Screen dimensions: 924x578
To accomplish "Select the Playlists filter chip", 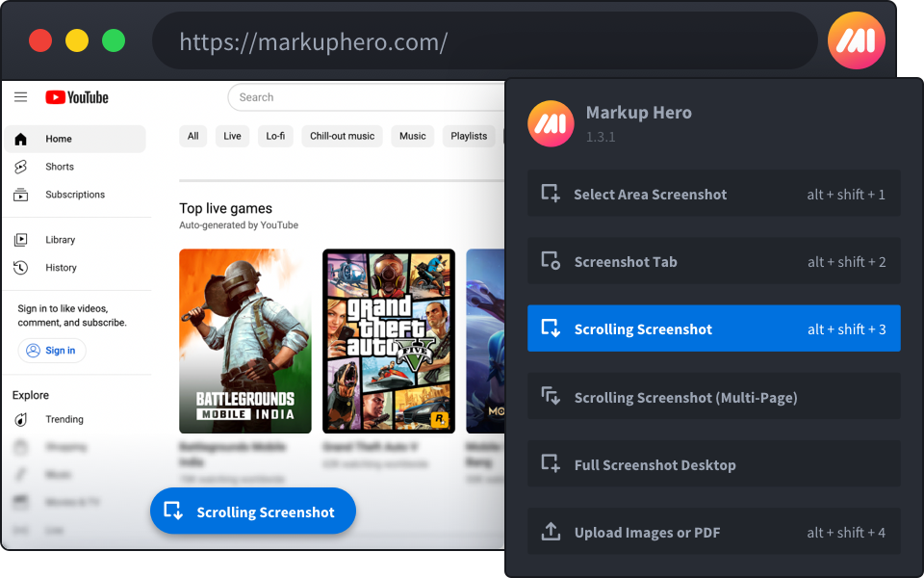I will [x=469, y=136].
